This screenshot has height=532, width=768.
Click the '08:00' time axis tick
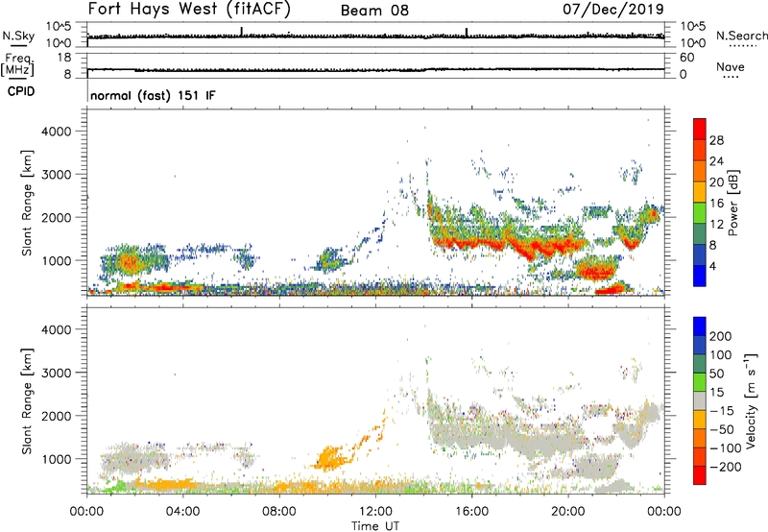[279, 512]
